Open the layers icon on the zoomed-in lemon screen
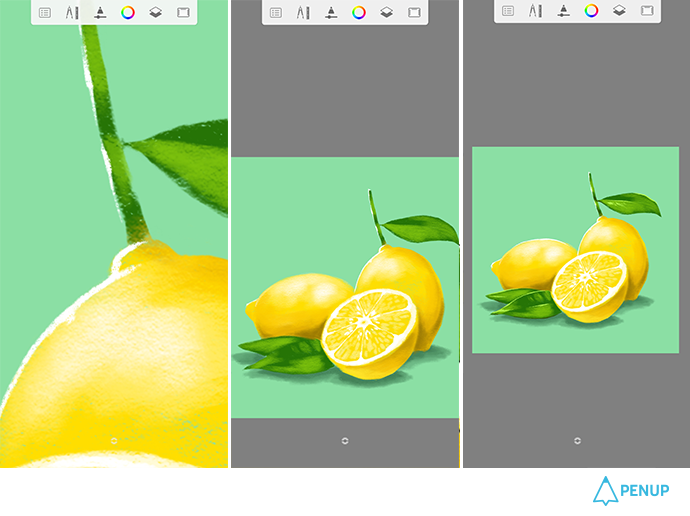The image size is (690, 516). pyautogui.click(x=155, y=12)
